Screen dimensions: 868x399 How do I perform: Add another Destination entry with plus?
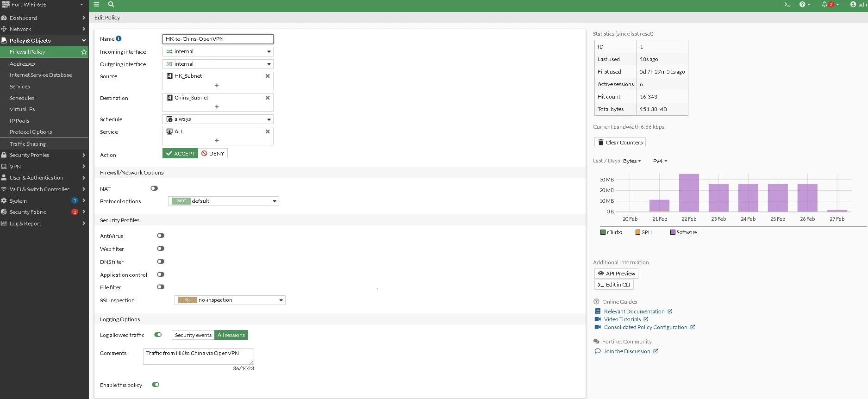[217, 106]
